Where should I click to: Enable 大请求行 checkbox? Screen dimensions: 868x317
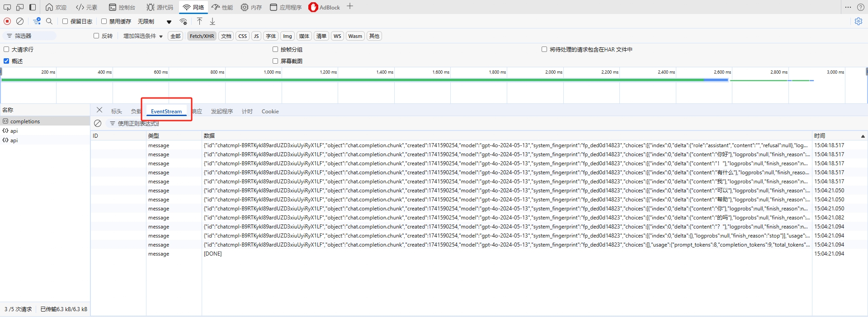[x=6, y=49]
